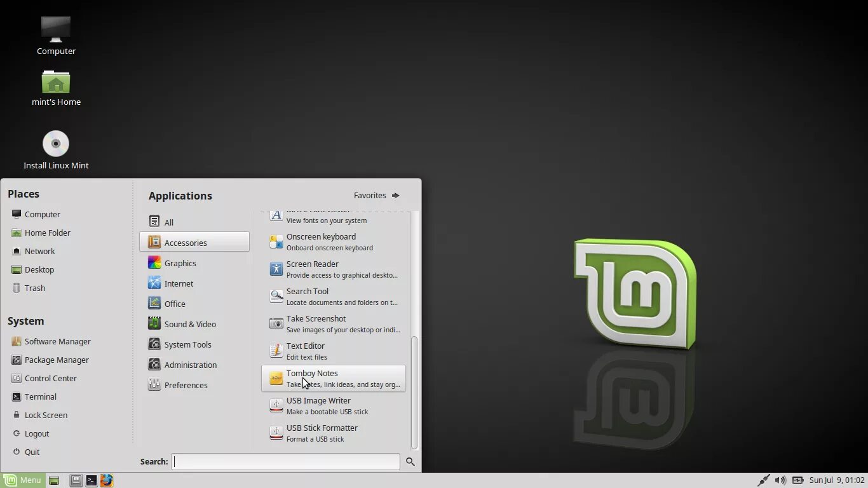Click Lock Screen in the System list
The image size is (868, 488).
click(x=39, y=415)
